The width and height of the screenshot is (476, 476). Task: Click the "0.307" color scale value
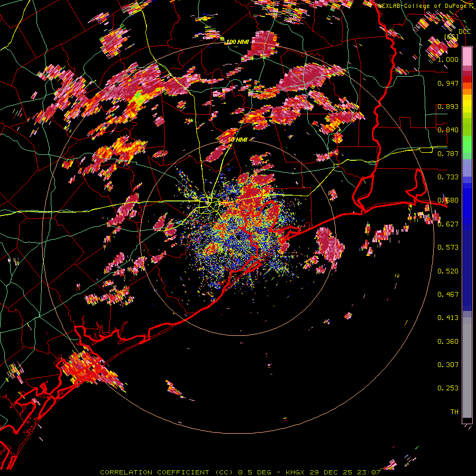[448, 365]
